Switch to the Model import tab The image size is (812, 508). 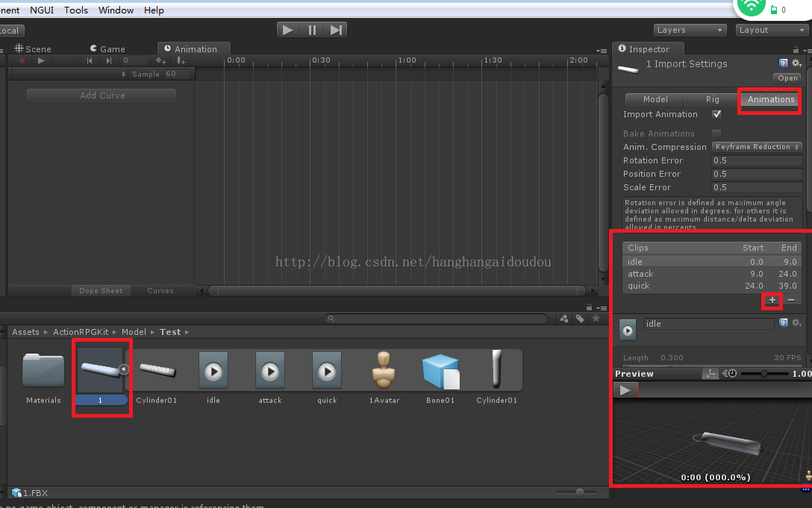(x=655, y=99)
